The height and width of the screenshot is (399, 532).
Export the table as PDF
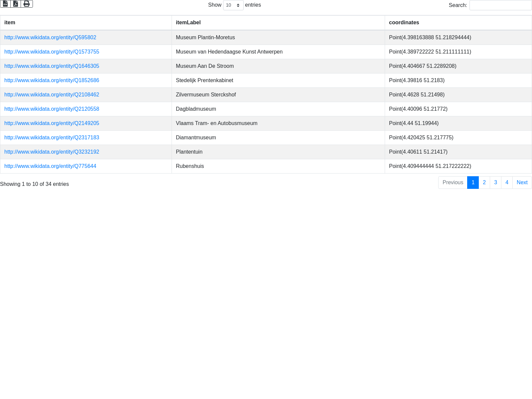[x=16, y=4]
